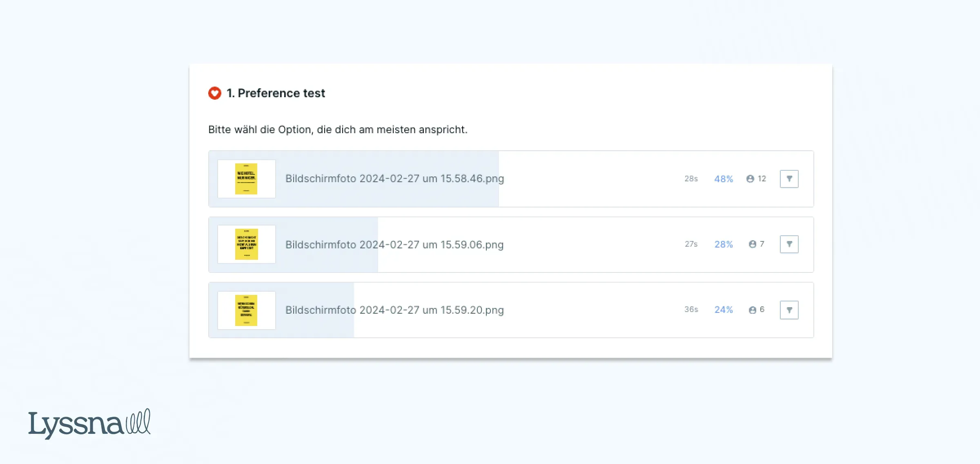Click the 28% result percentage
The image size is (980, 464).
pyautogui.click(x=724, y=244)
